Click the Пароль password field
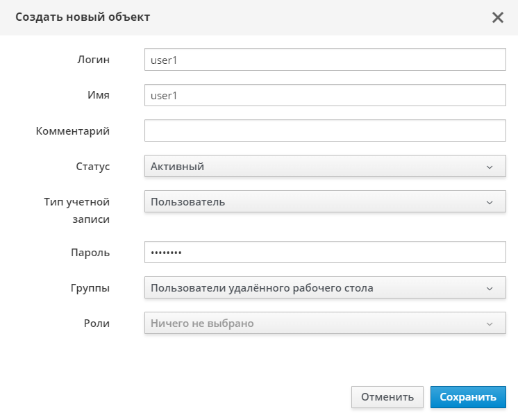This screenshot has width=518, height=420. (324, 253)
